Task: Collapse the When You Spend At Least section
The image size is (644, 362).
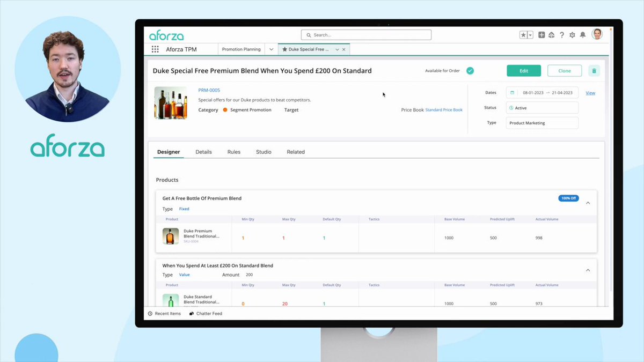Action: point(588,270)
